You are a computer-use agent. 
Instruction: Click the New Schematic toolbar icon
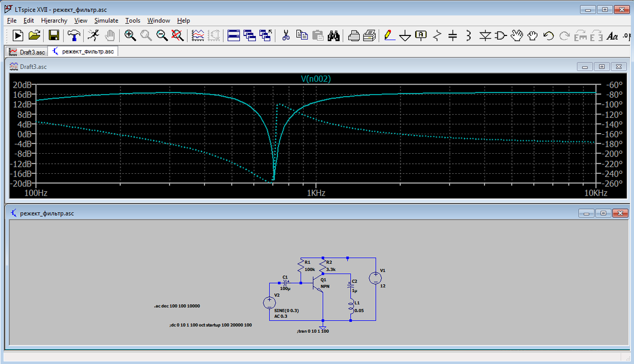coord(18,35)
